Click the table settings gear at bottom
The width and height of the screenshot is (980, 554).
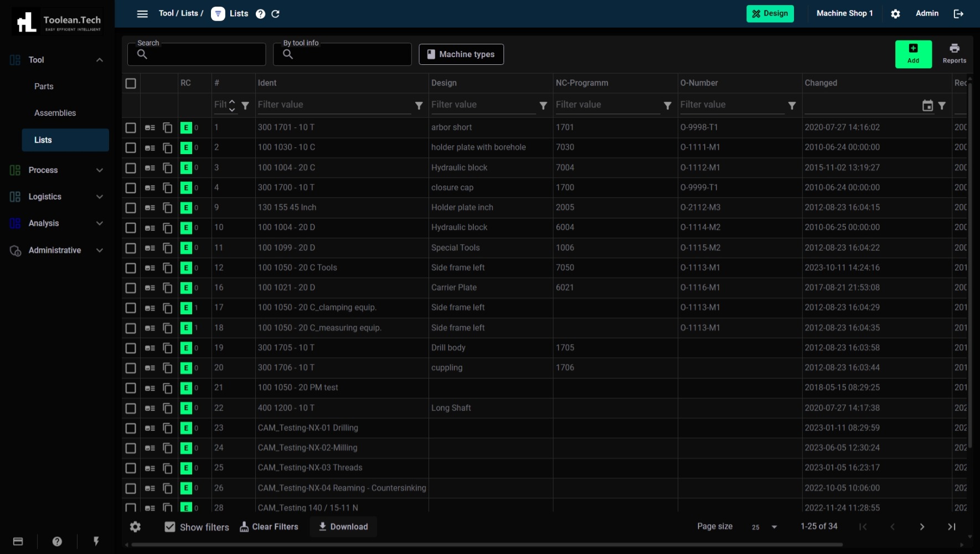(135, 527)
